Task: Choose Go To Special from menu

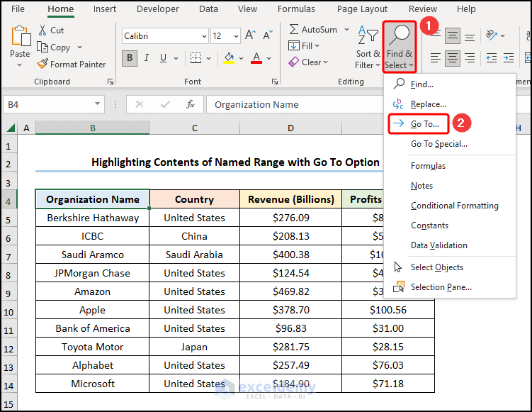Action: point(438,144)
